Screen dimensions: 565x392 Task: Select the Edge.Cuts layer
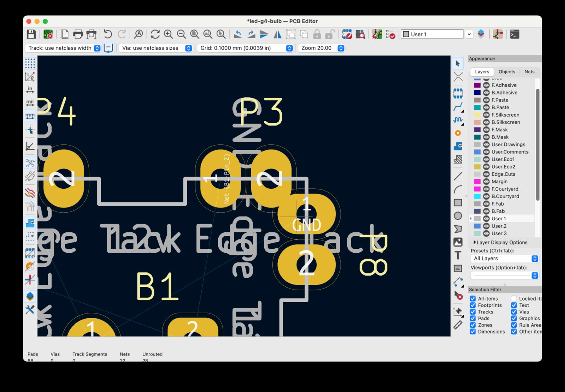(503, 174)
